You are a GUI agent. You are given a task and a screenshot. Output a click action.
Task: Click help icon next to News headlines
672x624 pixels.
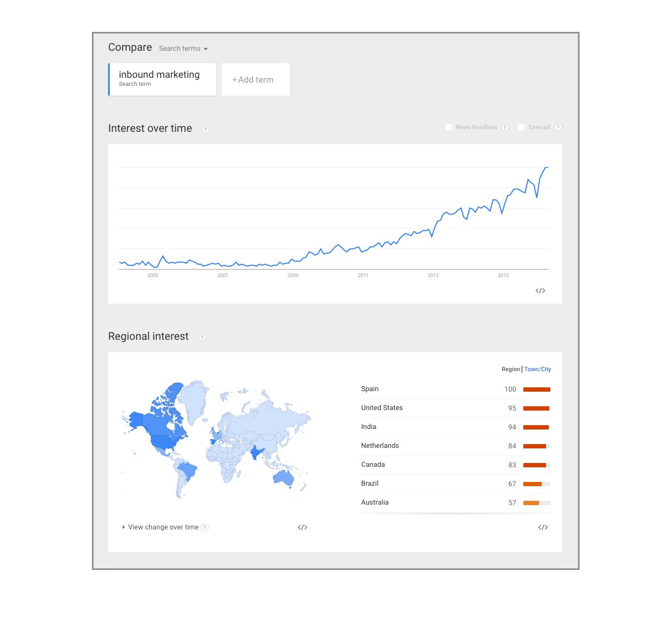pyautogui.click(x=505, y=128)
